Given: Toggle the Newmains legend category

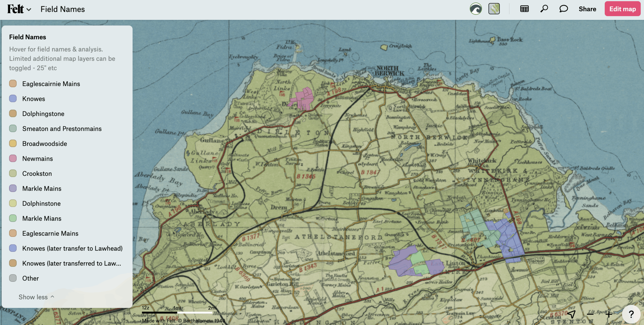Looking at the screenshot, I should point(37,158).
